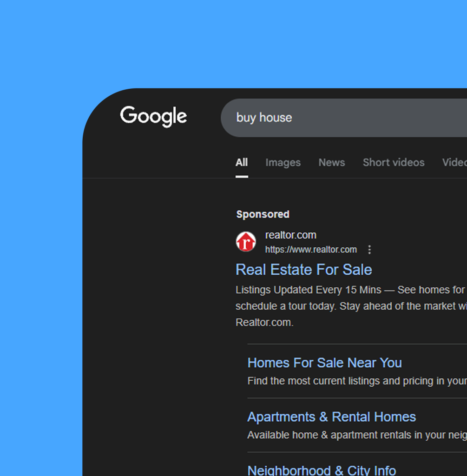Select the All results tab
The image size is (467, 476).
tap(242, 163)
